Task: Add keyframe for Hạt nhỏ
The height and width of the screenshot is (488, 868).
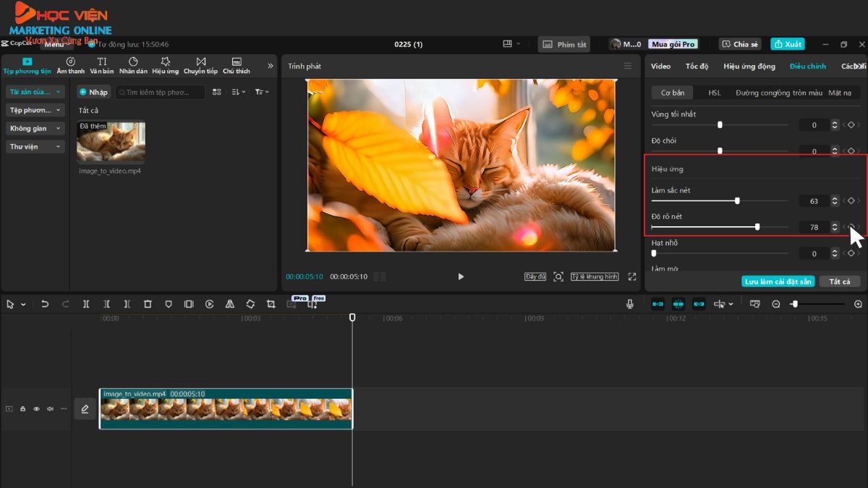Action: click(x=851, y=254)
